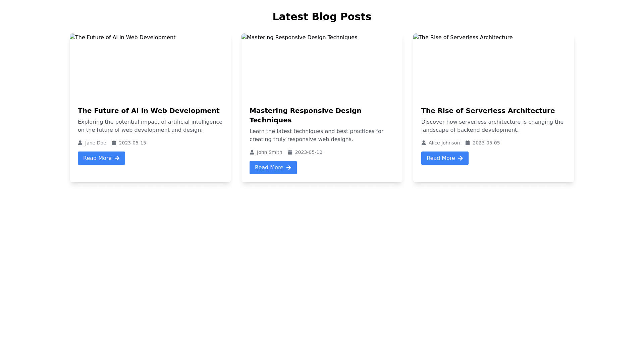Click the author icon beside John Smith

click(252, 152)
